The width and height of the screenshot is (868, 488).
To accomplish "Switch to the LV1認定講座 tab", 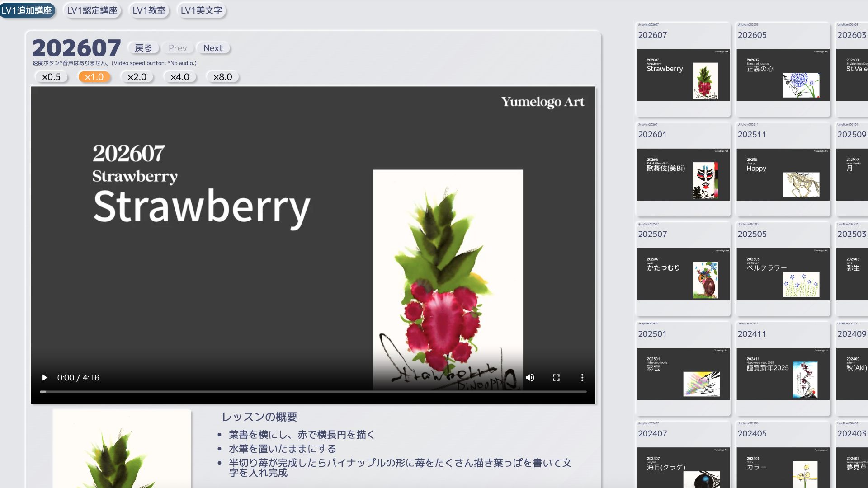I will pos(92,10).
